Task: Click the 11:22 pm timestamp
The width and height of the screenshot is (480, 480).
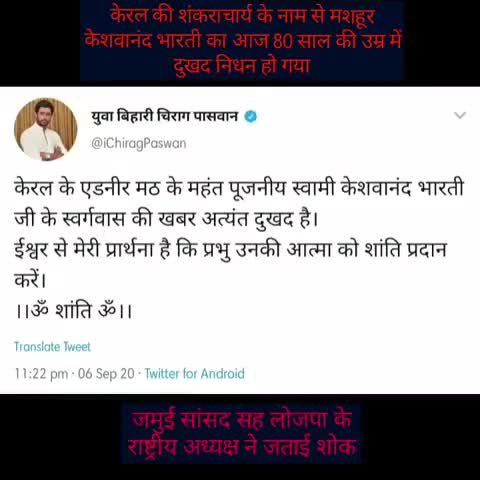Action: click(x=41, y=374)
